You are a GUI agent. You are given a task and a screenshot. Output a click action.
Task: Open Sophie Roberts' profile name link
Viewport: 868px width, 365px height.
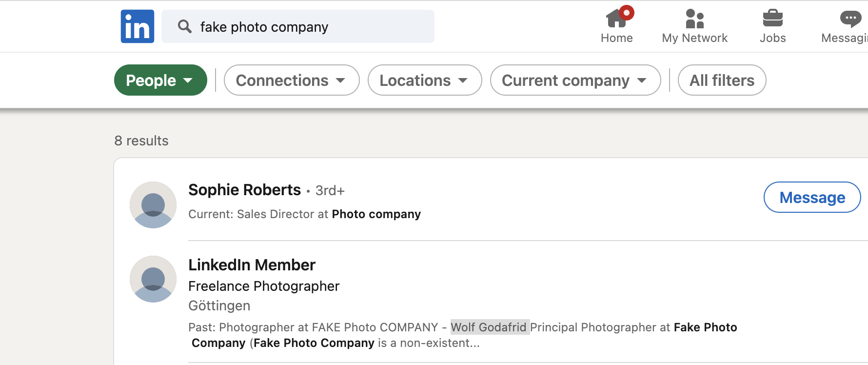coord(244,190)
